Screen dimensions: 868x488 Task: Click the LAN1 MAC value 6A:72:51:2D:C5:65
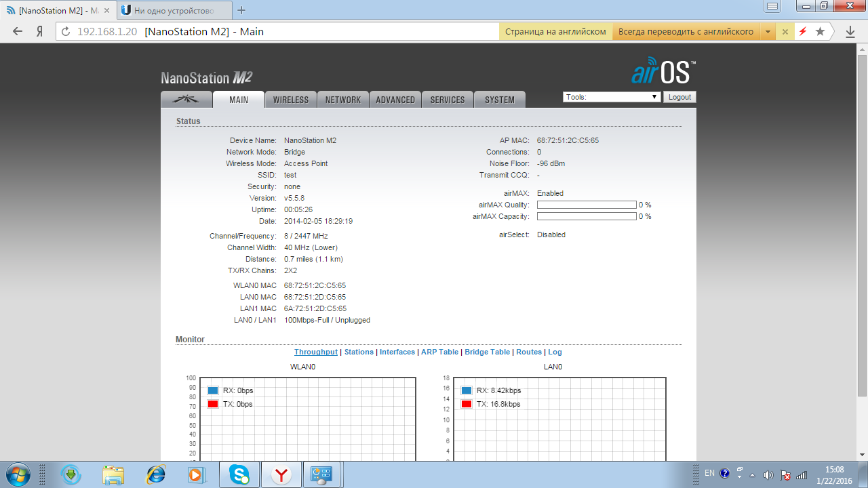pos(315,308)
